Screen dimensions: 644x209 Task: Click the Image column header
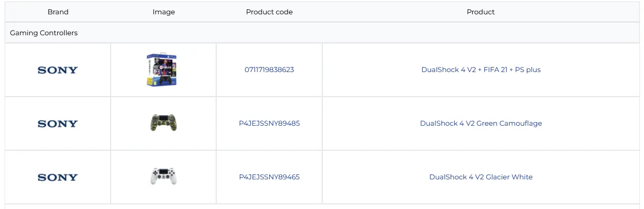[164, 12]
